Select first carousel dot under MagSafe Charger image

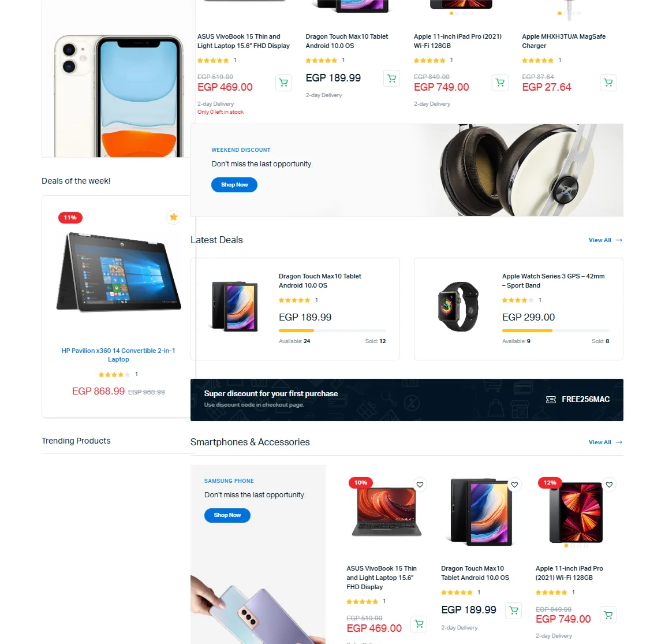click(x=560, y=13)
